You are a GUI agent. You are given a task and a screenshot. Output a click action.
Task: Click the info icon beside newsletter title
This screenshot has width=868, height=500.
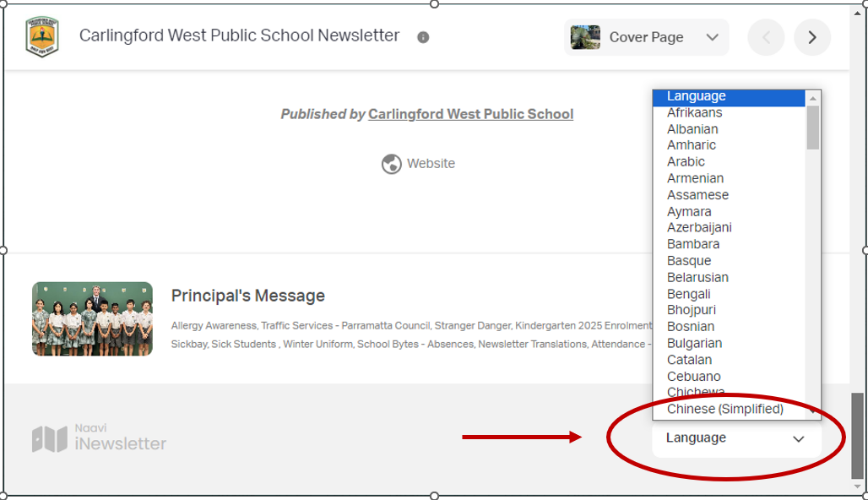(423, 37)
